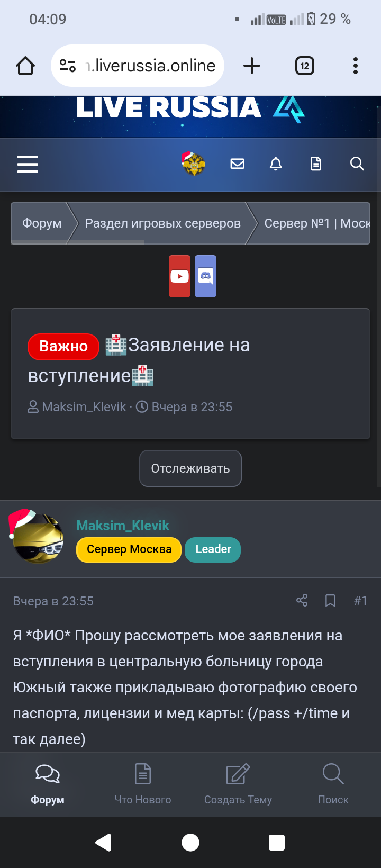Open the Форум breadcrumb
The image size is (381, 868).
coord(41,223)
